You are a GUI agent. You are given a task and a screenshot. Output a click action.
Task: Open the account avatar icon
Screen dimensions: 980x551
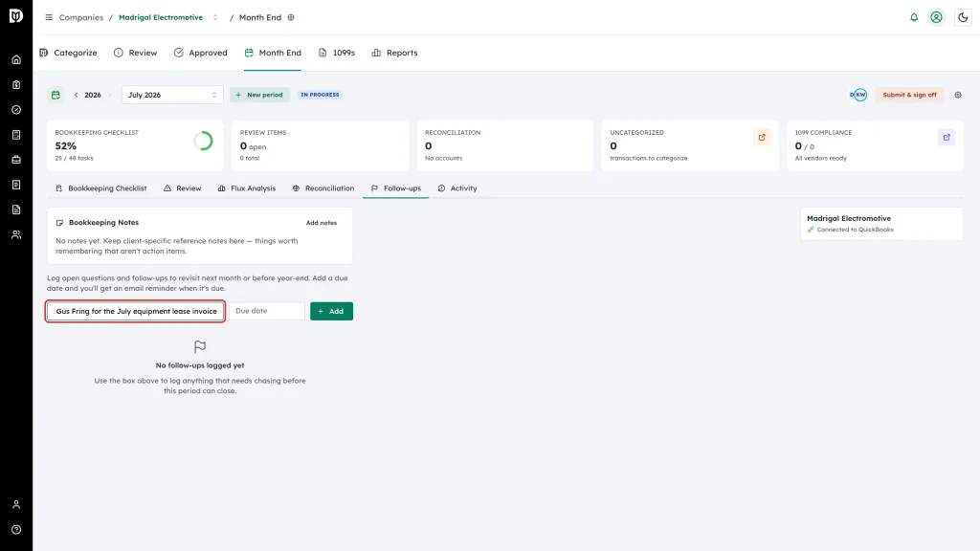coord(936,17)
